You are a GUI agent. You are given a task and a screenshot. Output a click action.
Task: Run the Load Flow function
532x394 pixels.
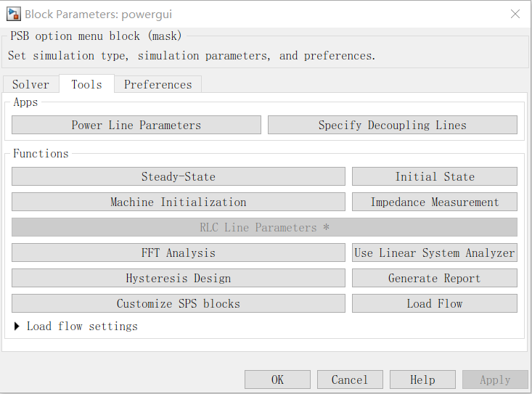click(x=434, y=304)
